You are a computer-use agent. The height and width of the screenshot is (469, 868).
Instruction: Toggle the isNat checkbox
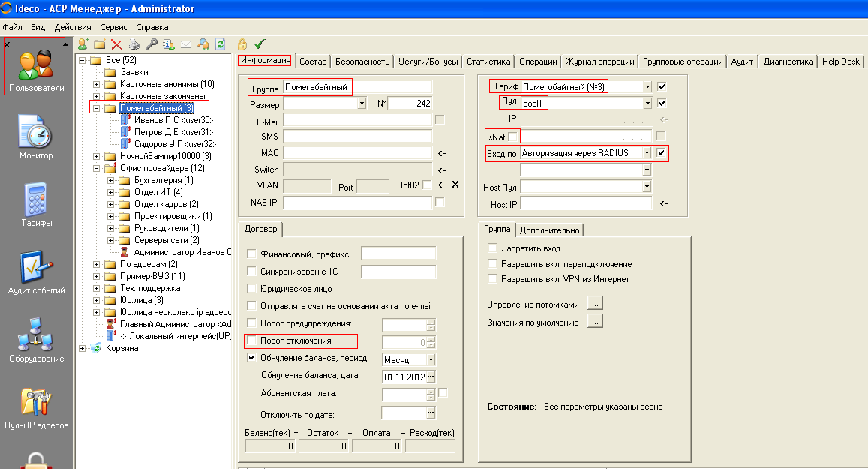click(x=512, y=137)
